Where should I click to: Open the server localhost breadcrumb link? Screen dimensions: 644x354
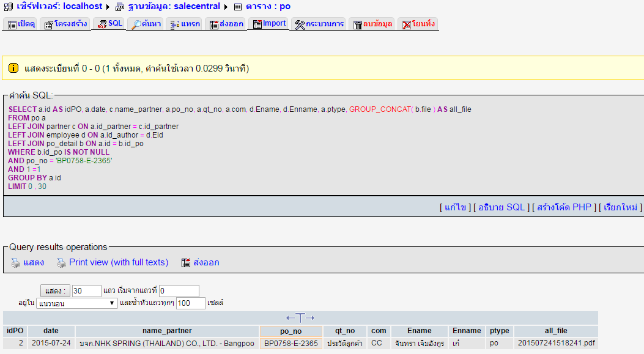[x=59, y=6]
